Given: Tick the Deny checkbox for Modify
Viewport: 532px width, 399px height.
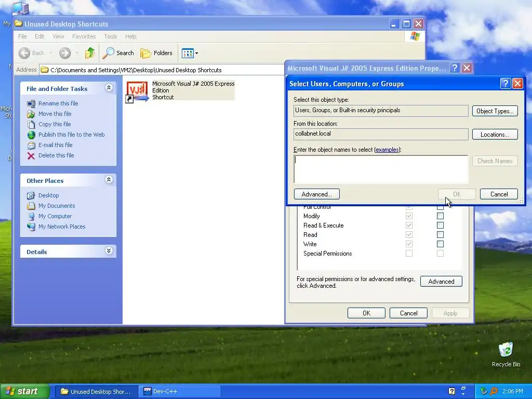Looking at the screenshot, I should click(440, 216).
